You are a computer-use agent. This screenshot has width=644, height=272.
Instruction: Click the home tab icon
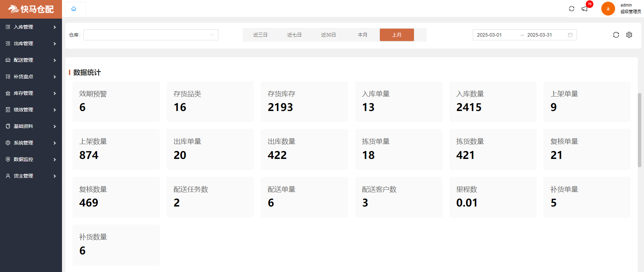coord(74,9)
